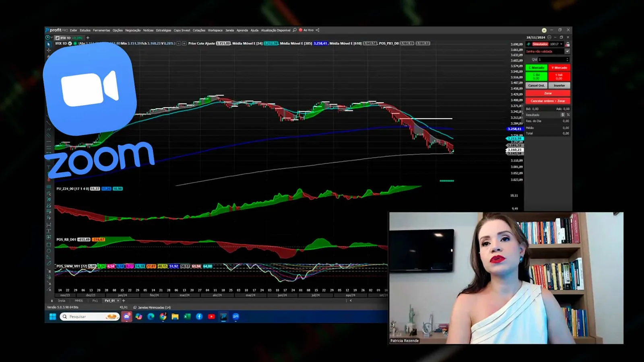Switch to the MME6 bottom tab
644x362 pixels.
[x=79, y=300]
